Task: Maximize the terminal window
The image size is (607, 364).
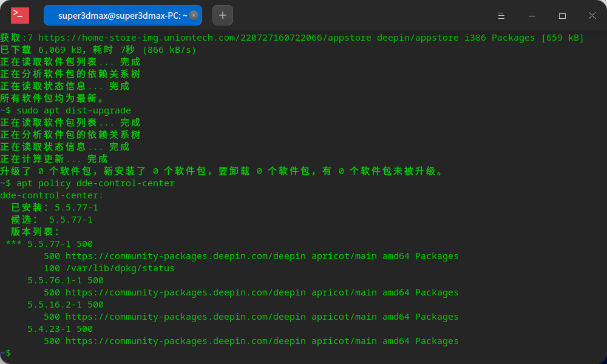Action: (561, 15)
